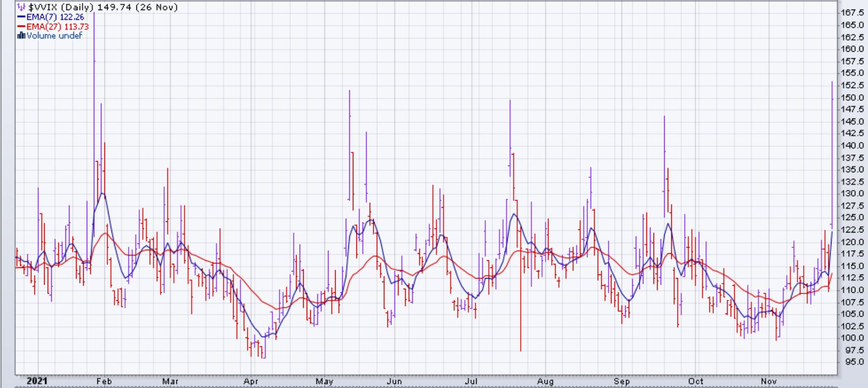Click the Apr month label on the x-axis
This screenshot has height=388, width=868.
[251, 381]
